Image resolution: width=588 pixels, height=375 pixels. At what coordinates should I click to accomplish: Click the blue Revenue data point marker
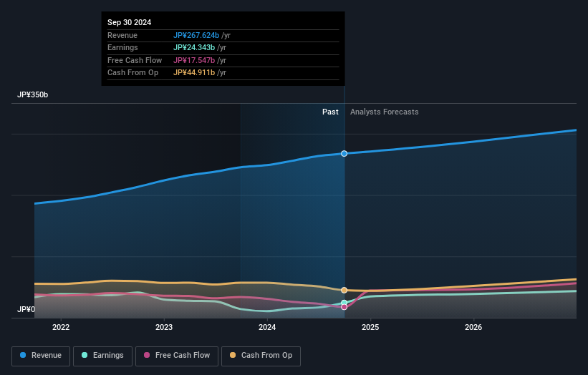pyautogui.click(x=344, y=154)
